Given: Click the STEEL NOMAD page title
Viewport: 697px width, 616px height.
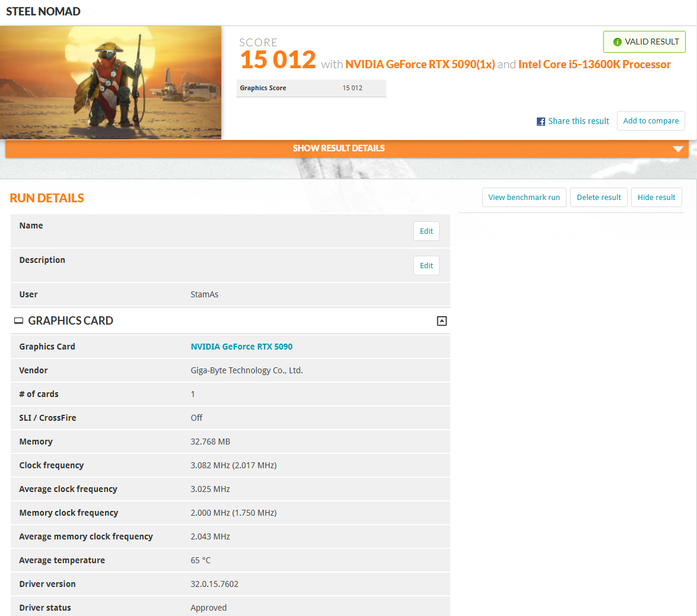Looking at the screenshot, I should (43, 11).
